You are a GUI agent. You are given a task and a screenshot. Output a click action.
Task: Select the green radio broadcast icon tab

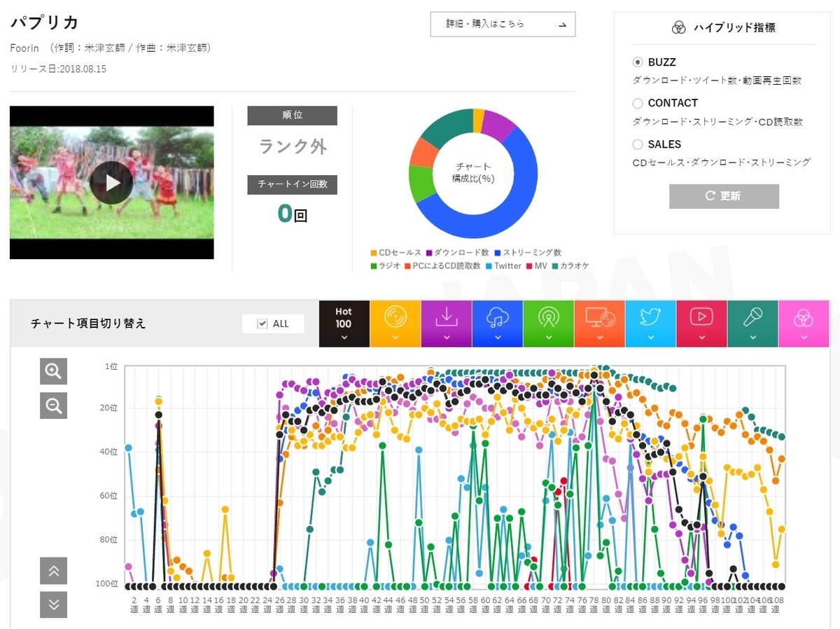pos(548,324)
